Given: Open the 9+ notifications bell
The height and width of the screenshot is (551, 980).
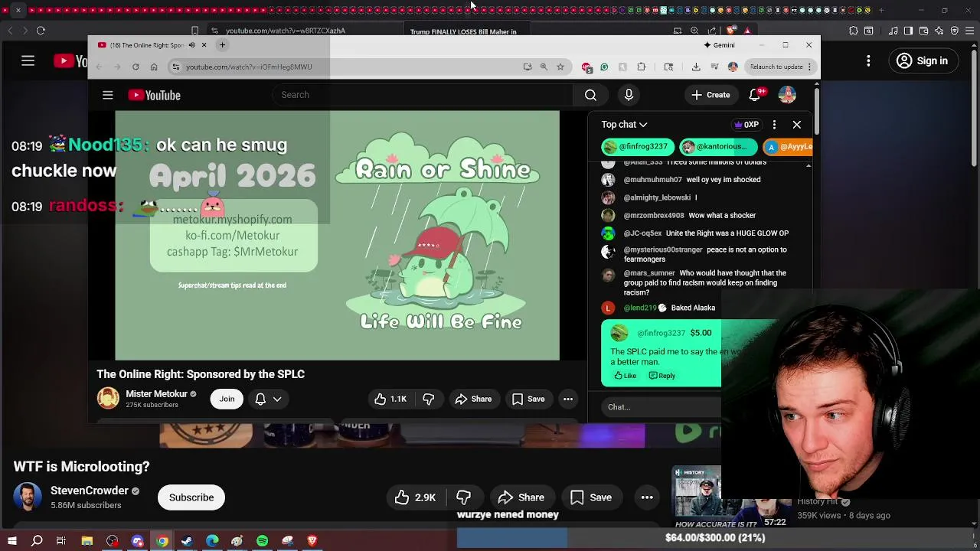Looking at the screenshot, I should [x=755, y=95].
